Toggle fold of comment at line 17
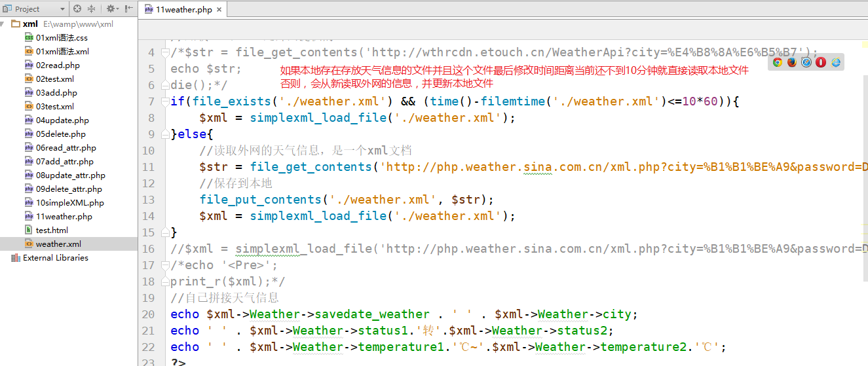 164,265
